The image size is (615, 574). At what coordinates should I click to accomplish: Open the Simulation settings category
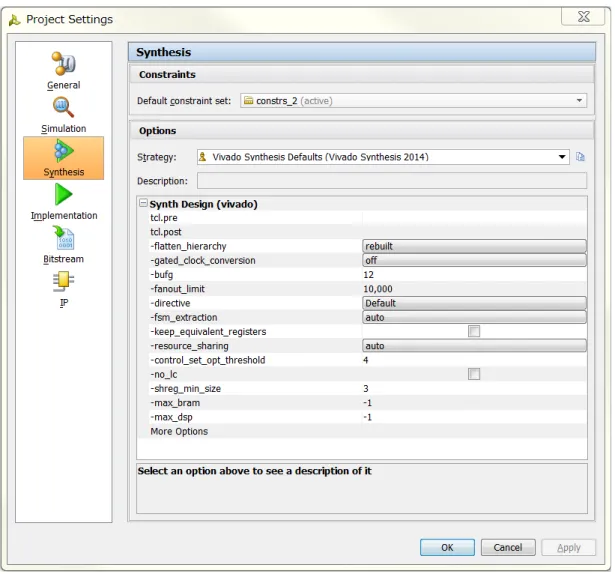click(64, 115)
